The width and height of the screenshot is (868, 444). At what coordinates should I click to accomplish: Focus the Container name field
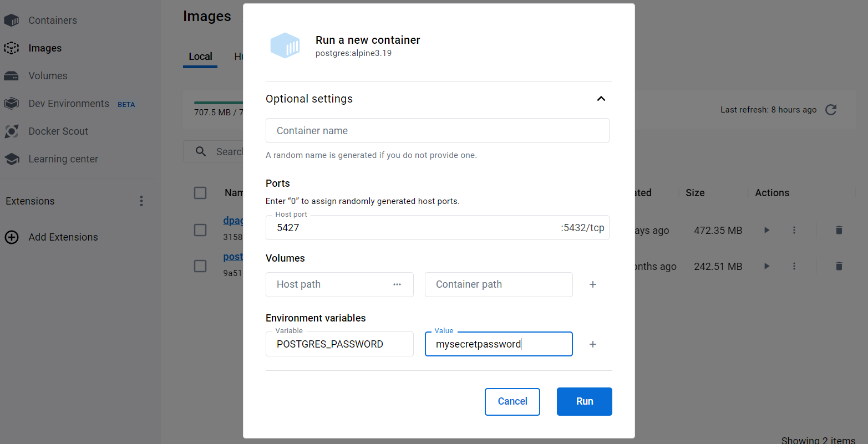click(x=438, y=131)
